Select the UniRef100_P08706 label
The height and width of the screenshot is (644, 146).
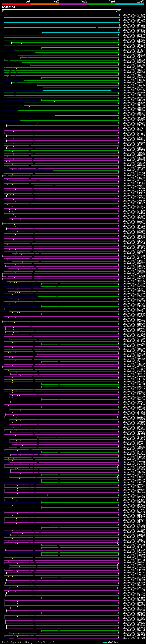coord(134,153)
